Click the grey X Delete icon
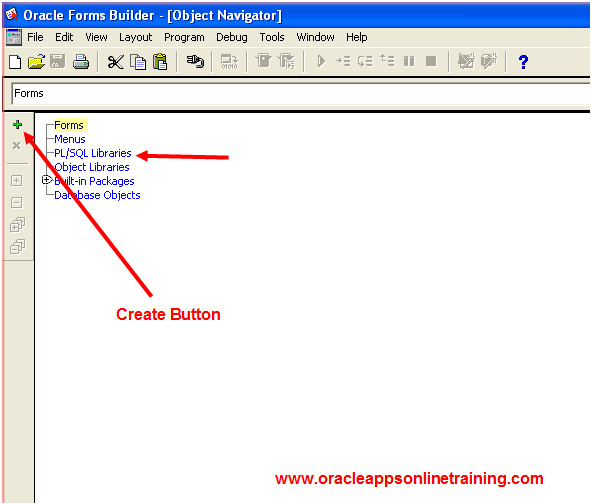Screen dimensions: 591x504 tap(17, 146)
